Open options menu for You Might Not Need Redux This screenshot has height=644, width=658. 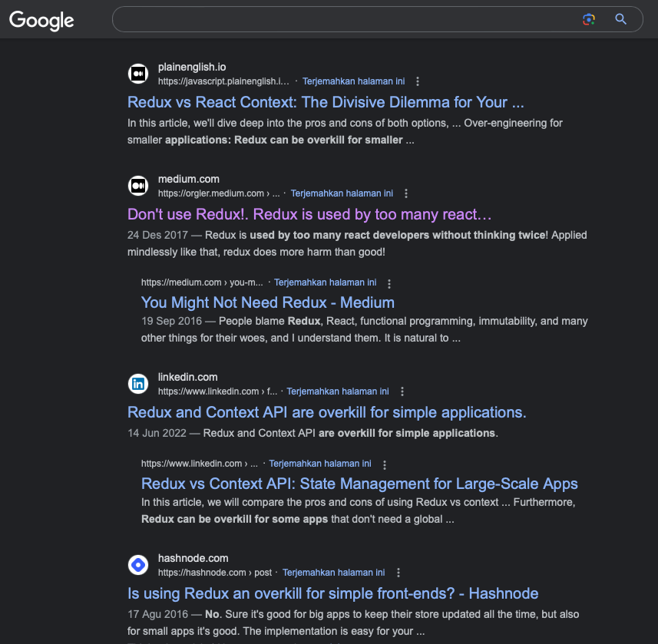[389, 283]
